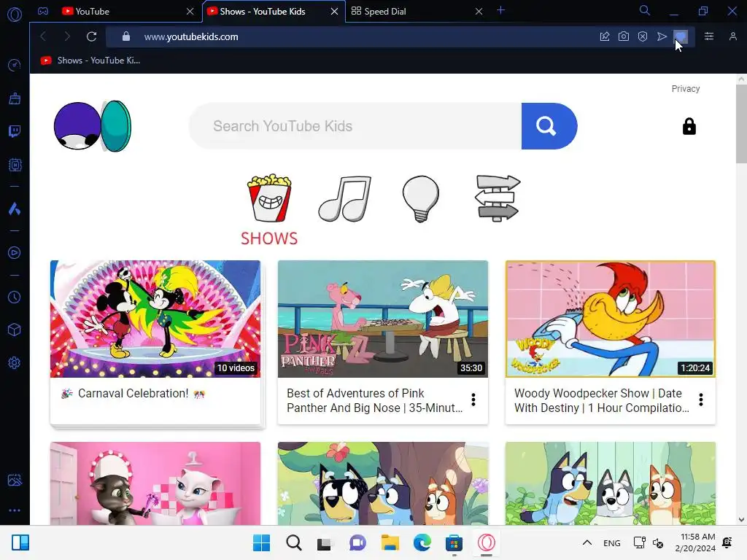This screenshot has width=747, height=560.
Task: Play the Pink Panther video thumbnail
Action: (383, 319)
